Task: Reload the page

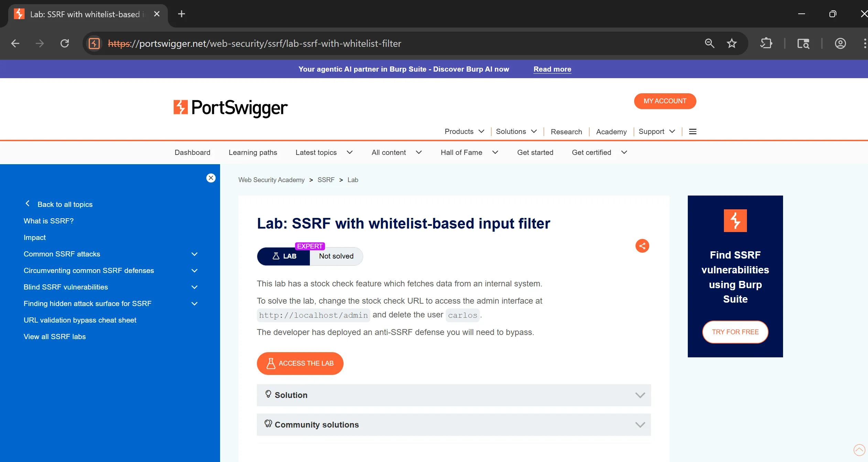Action: [x=65, y=43]
